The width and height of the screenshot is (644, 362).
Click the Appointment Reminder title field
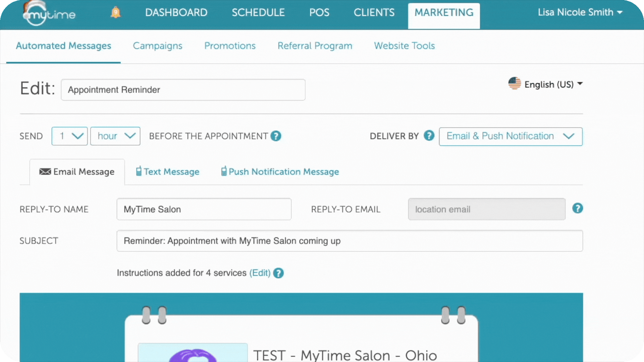pos(183,90)
